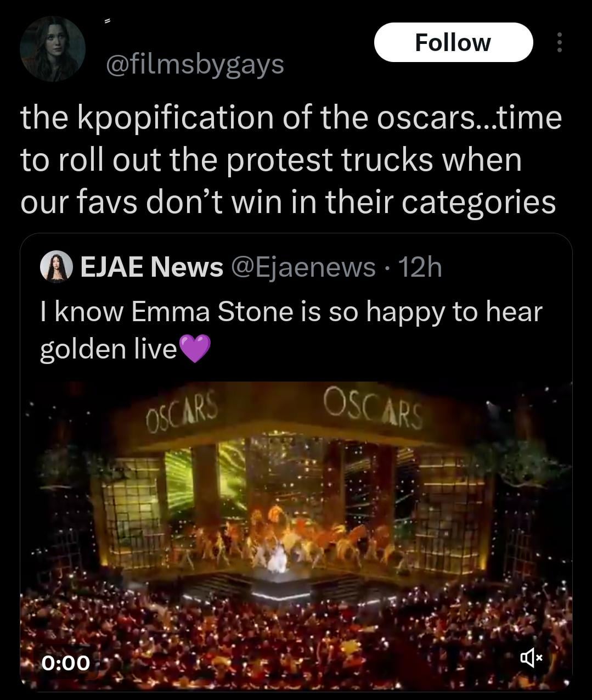592x700 pixels.
Task: Click the 0:00 video time indicator
Action: [66, 662]
